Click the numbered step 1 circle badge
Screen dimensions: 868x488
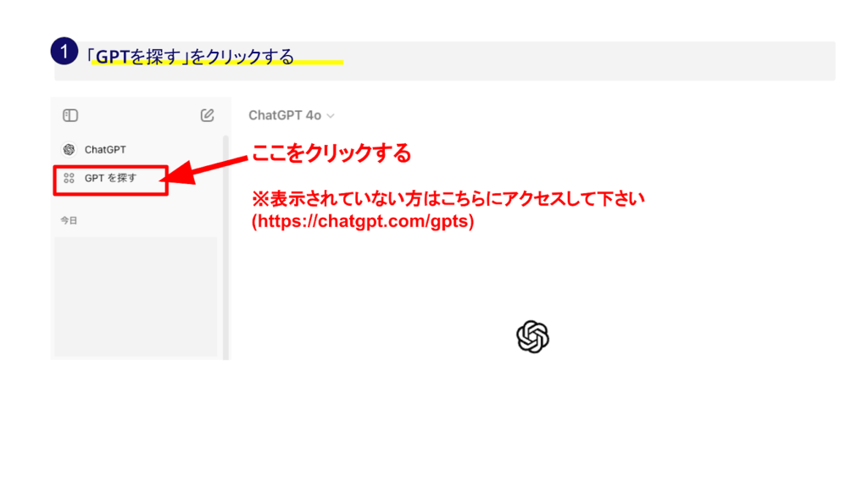point(64,51)
